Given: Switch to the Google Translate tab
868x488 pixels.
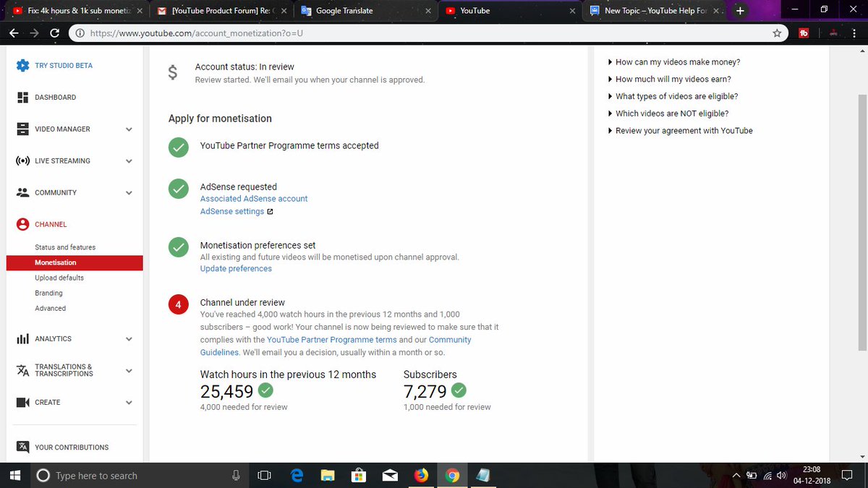Looking at the screenshot, I should pyautogui.click(x=367, y=11).
